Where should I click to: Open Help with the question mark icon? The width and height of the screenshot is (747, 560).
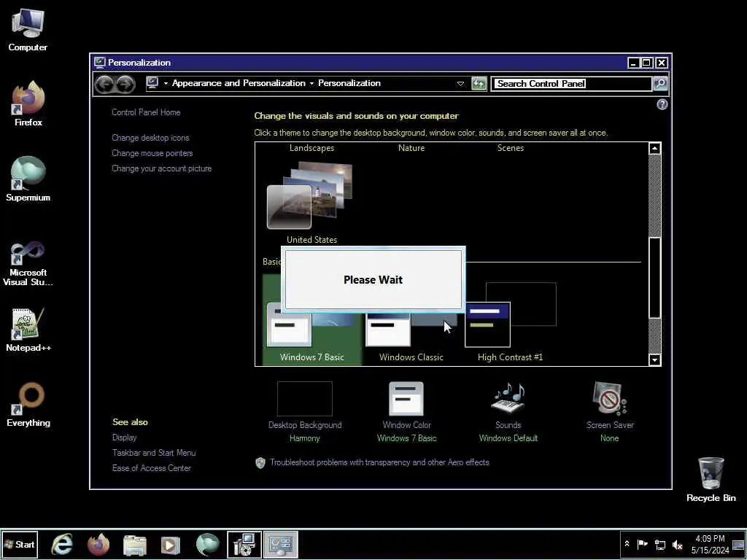[x=662, y=104]
